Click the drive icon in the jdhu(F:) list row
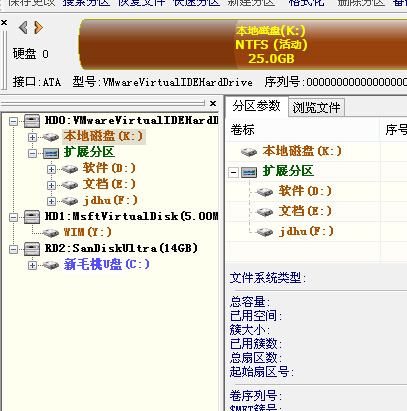This screenshot has width=407, height=411. [x=265, y=232]
